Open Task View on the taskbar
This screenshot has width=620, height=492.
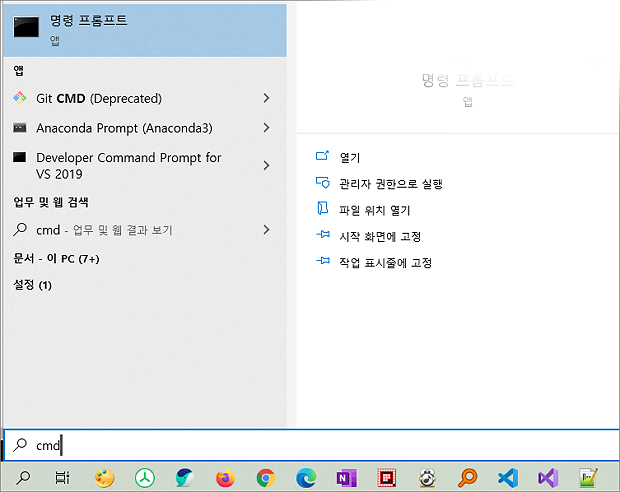(62, 477)
